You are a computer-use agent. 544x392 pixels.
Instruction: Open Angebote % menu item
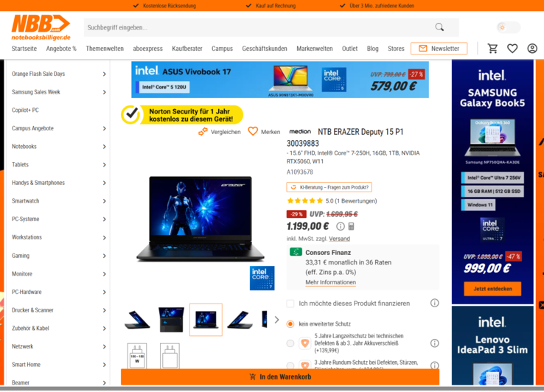(61, 49)
